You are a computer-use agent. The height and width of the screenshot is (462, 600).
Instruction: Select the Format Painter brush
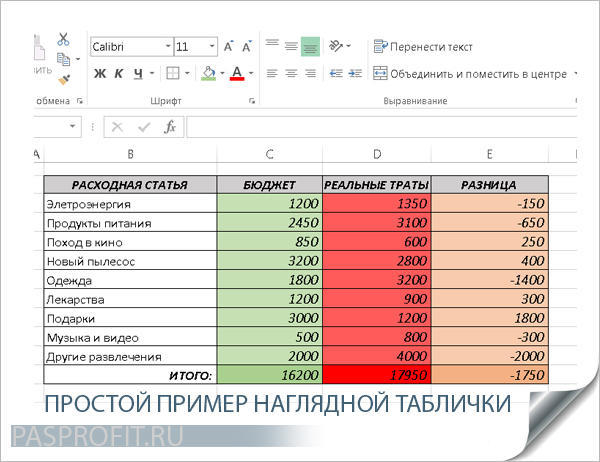(x=63, y=78)
